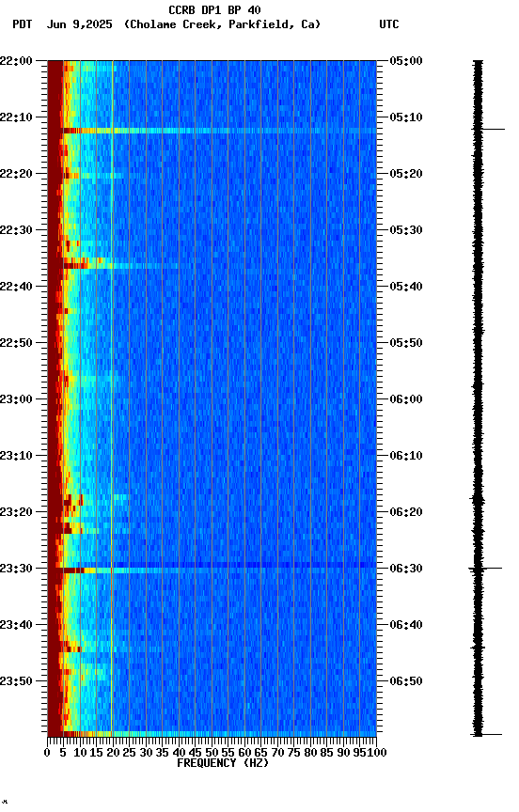
Task: Select the 23:30 PDT time label
Action: 17,570
